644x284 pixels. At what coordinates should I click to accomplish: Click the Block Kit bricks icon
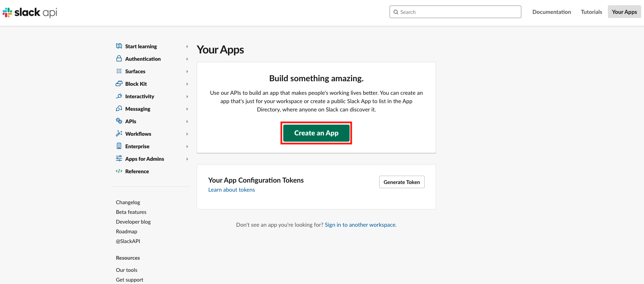coord(119,84)
